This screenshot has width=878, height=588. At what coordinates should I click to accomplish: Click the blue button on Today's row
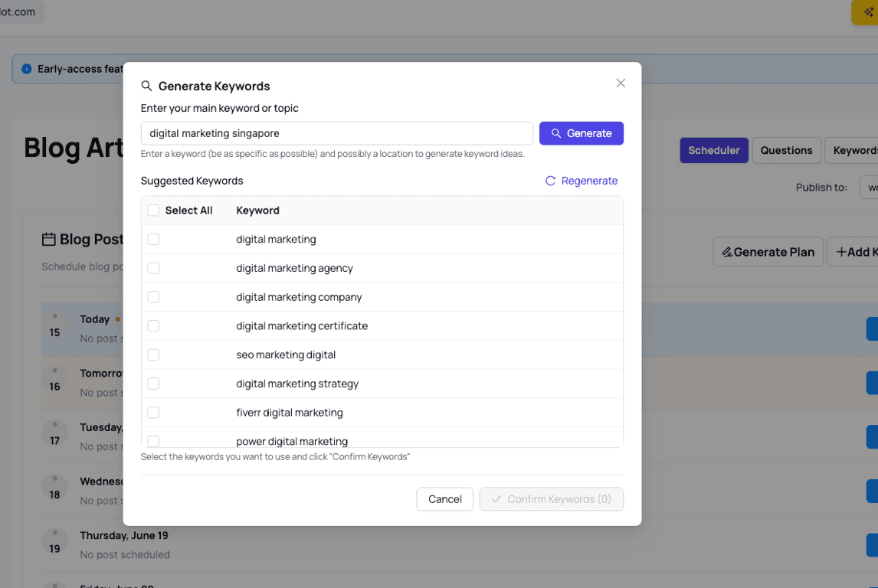click(x=872, y=329)
